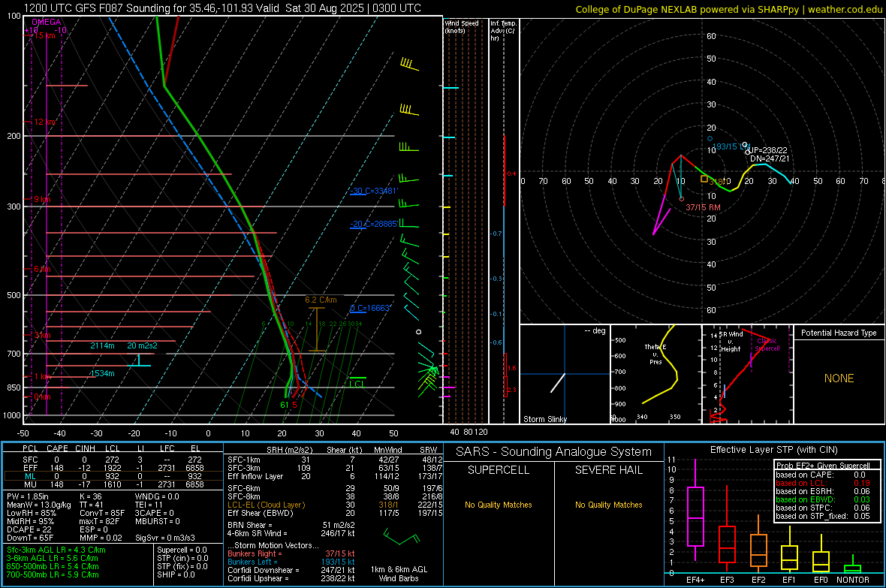The width and height of the screenshot is (886, 588).
Task: Click the 15 km height marker
Action: (44, 35)
